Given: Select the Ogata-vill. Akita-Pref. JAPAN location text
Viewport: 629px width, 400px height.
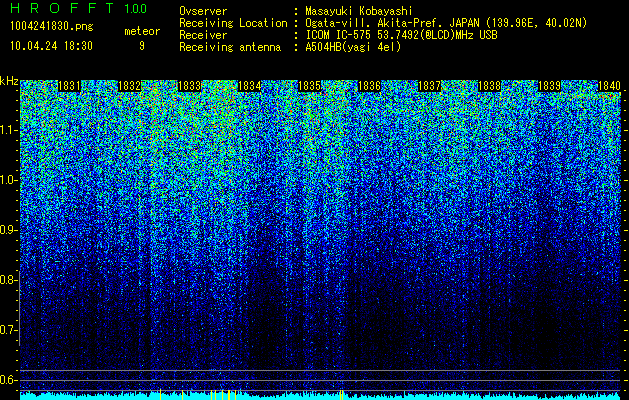Looking at the screenshot, I should [x=446, y=23].
